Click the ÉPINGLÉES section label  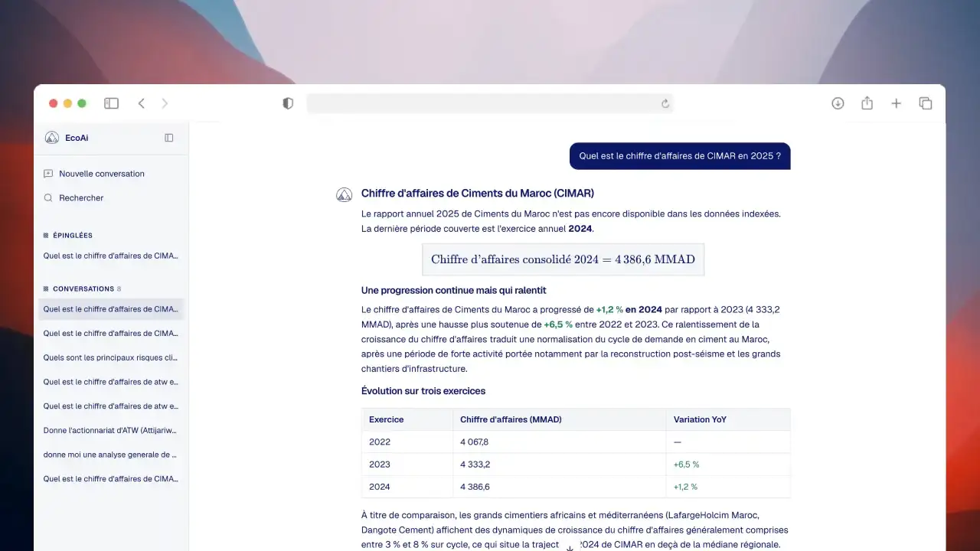(73, 236)
